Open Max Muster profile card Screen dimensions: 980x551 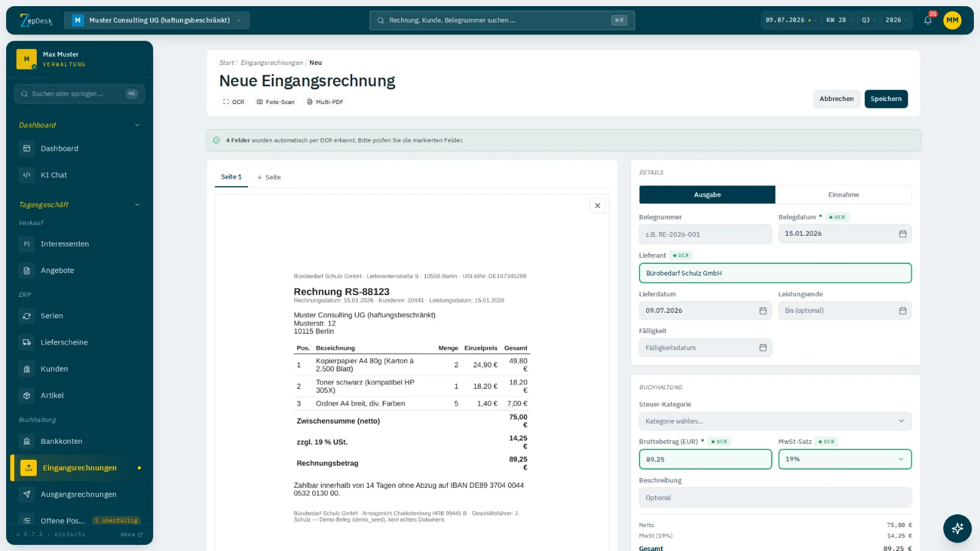(x=80, y=59)
